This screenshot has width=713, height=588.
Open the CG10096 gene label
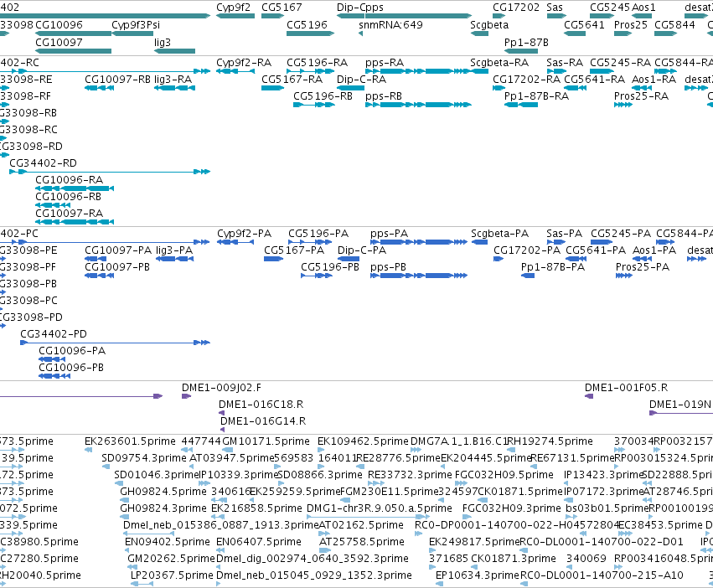coord(59,25)
